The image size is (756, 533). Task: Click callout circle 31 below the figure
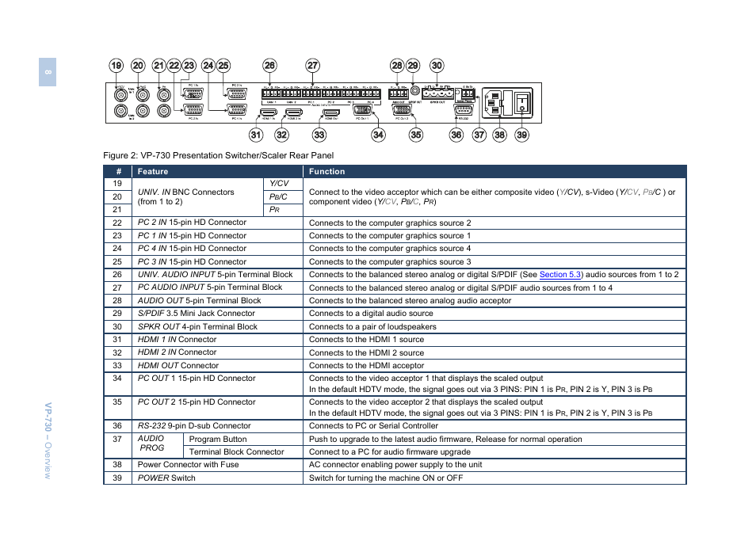click(256, 135)
